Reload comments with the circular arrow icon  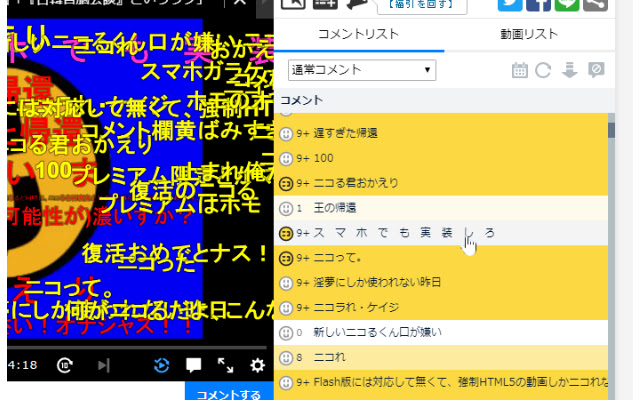tap(543, 70)
